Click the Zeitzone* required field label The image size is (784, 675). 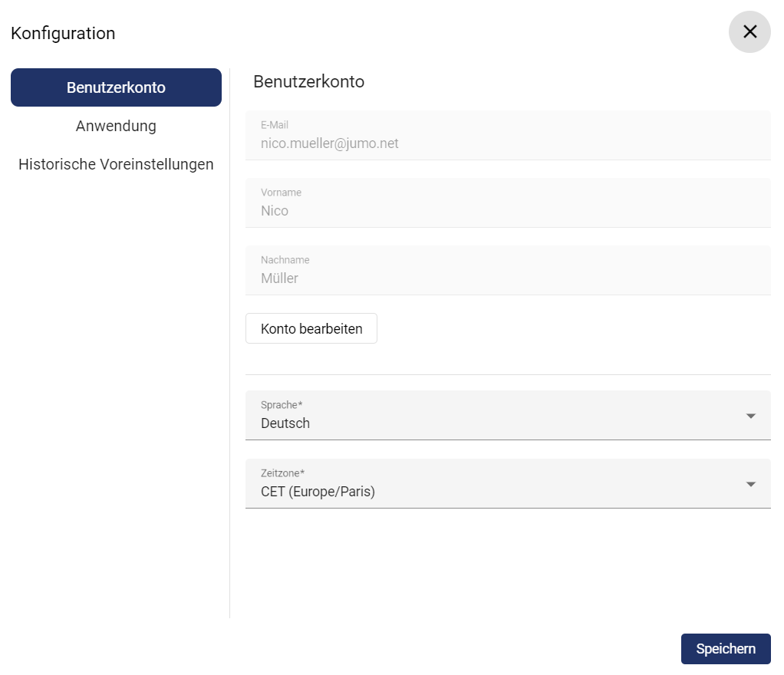point(282,473)
